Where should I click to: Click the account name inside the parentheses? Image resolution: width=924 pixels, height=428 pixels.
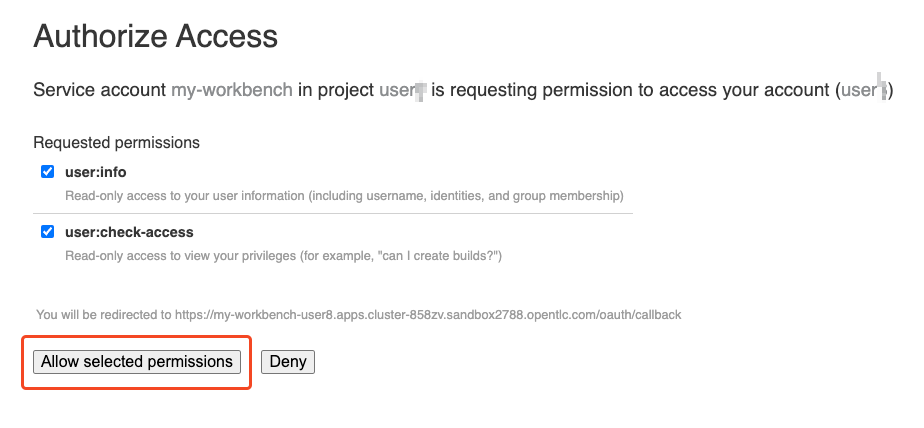(864, 90)
